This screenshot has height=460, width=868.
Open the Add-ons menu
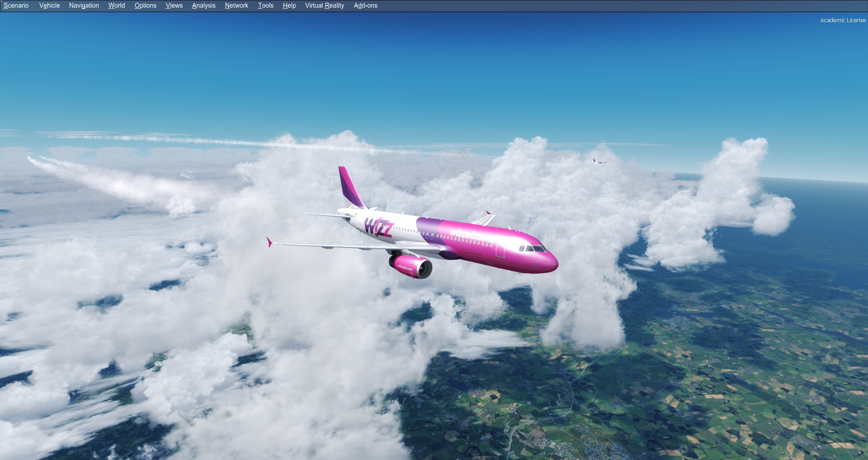click(366, 5)
